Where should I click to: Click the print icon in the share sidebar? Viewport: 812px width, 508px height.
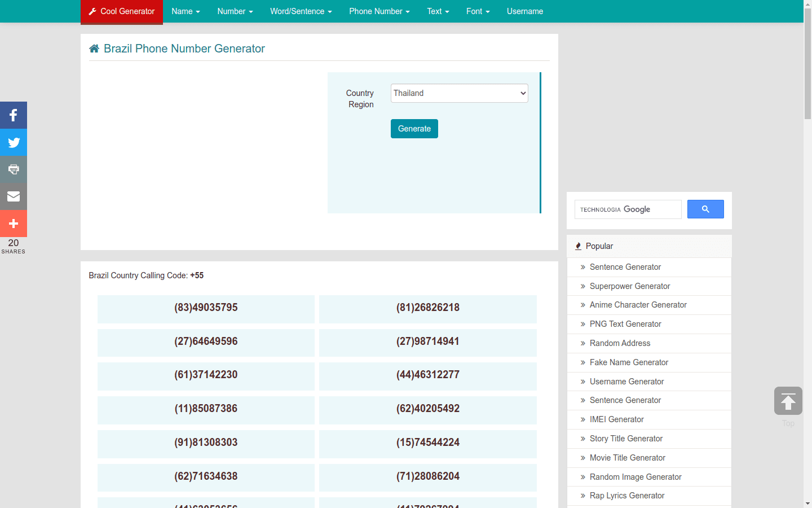coord(13,169)
